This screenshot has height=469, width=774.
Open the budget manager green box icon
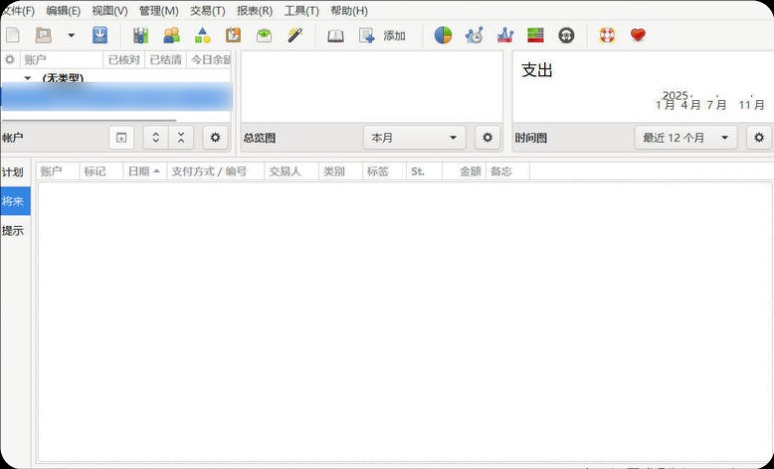[x=264, y=36]
